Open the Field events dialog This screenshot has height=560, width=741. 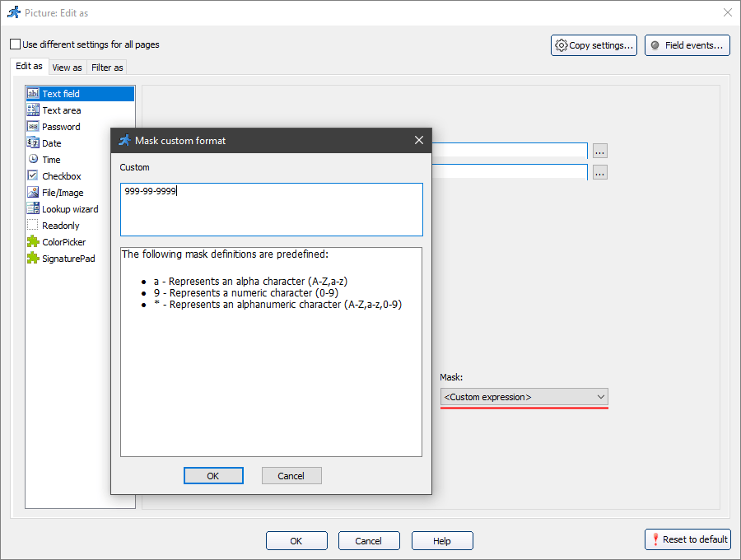click(x=687, y=45)
